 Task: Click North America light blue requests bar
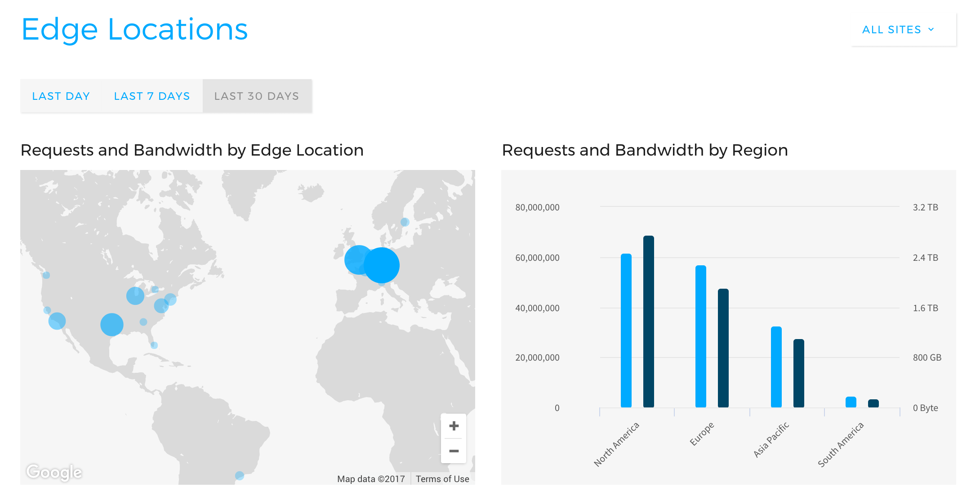(626, 331)
